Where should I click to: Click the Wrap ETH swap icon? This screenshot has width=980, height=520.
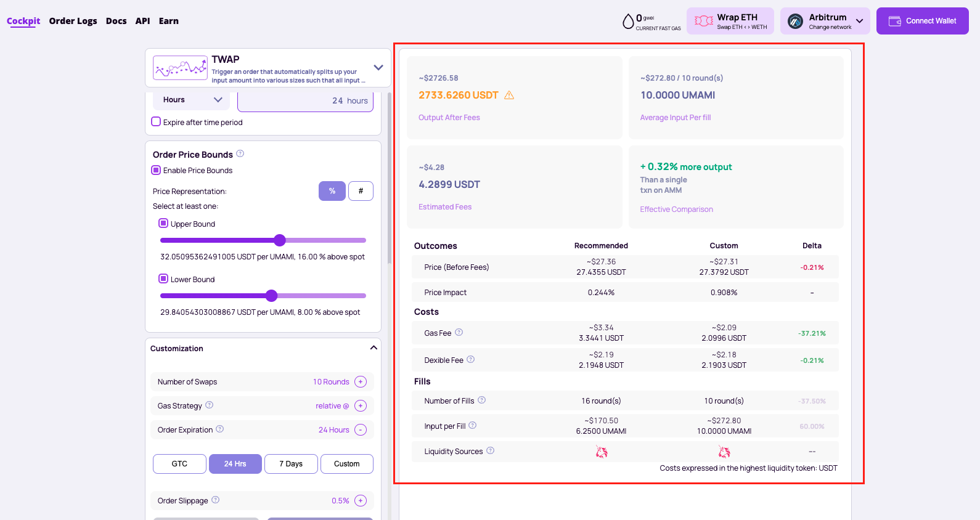click(x=704, y=21)
